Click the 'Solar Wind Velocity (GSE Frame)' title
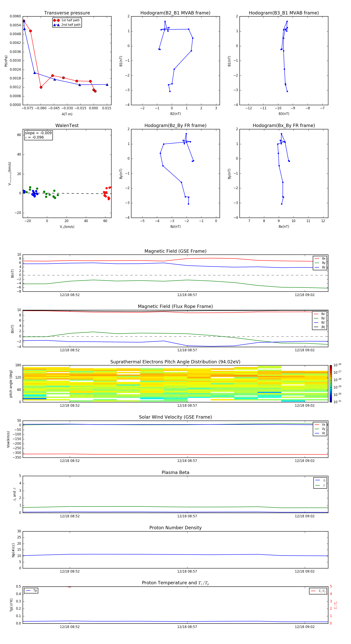Screen dimensions: 351x644 pyautogui.click(x=175, y=417)
